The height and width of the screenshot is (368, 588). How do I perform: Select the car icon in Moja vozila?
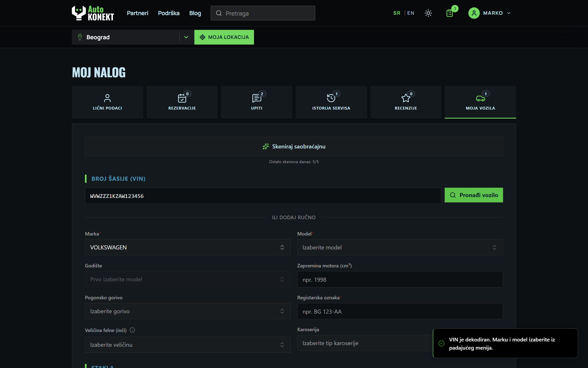pos(480,98)
